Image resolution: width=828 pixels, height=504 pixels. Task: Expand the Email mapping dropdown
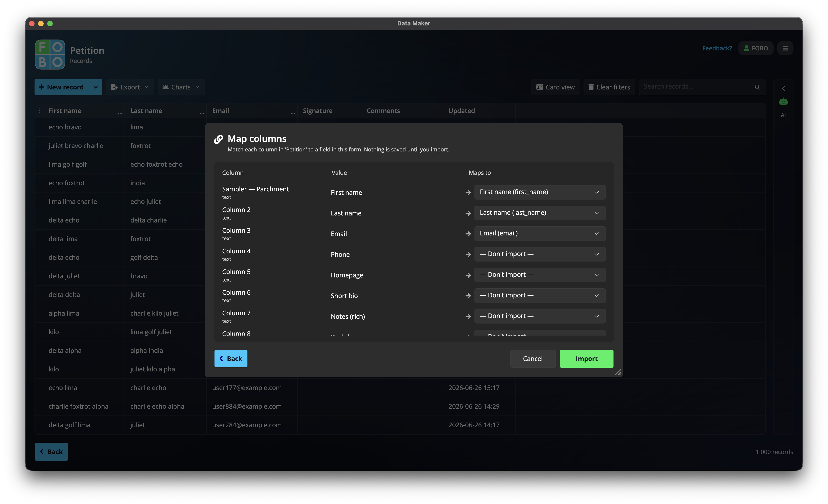click(540, 233)
